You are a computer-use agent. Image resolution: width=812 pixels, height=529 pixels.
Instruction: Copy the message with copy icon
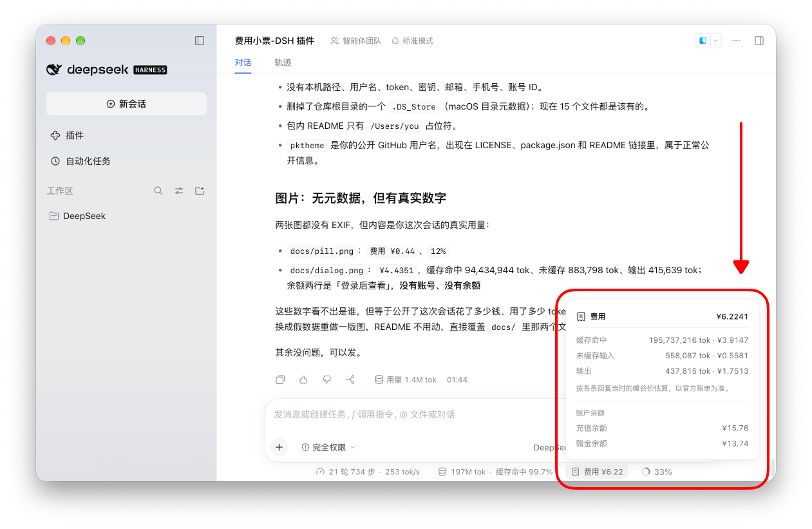coord(280,380)
